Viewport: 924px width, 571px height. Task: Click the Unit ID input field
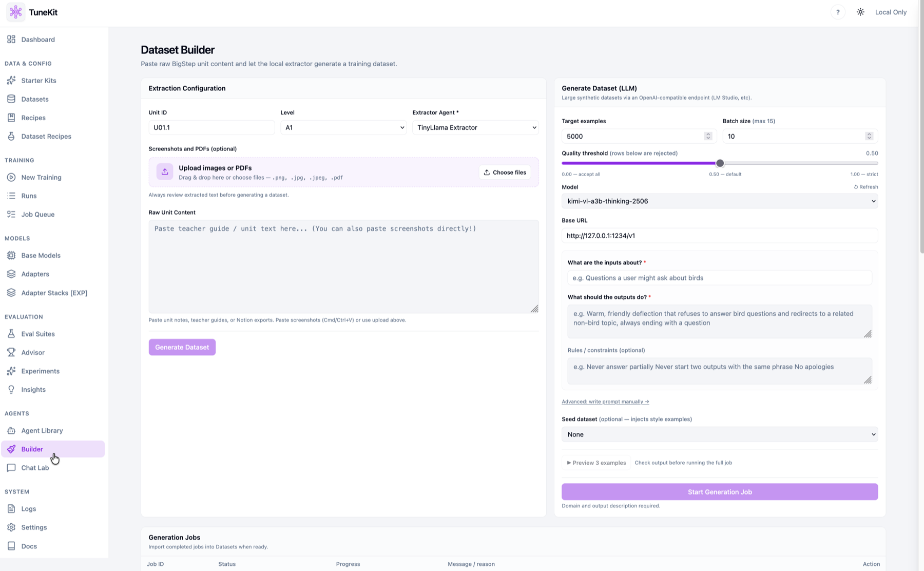point(211,127)
